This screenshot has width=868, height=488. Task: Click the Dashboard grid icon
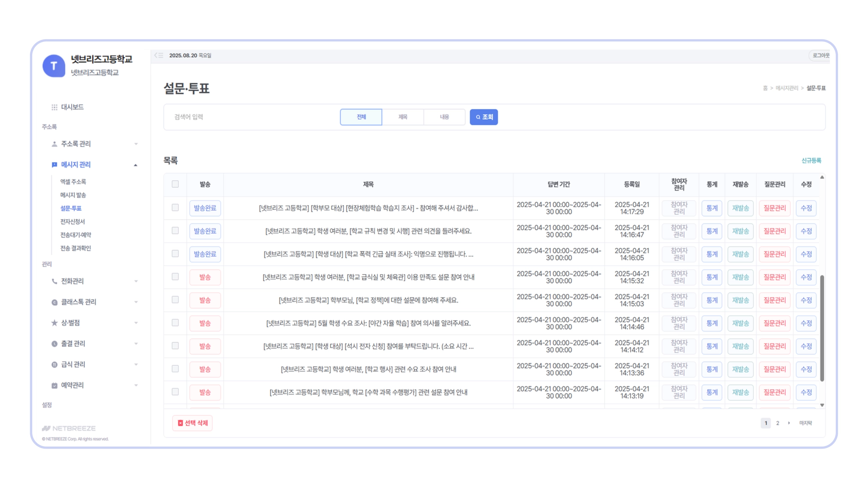[54, 107]
